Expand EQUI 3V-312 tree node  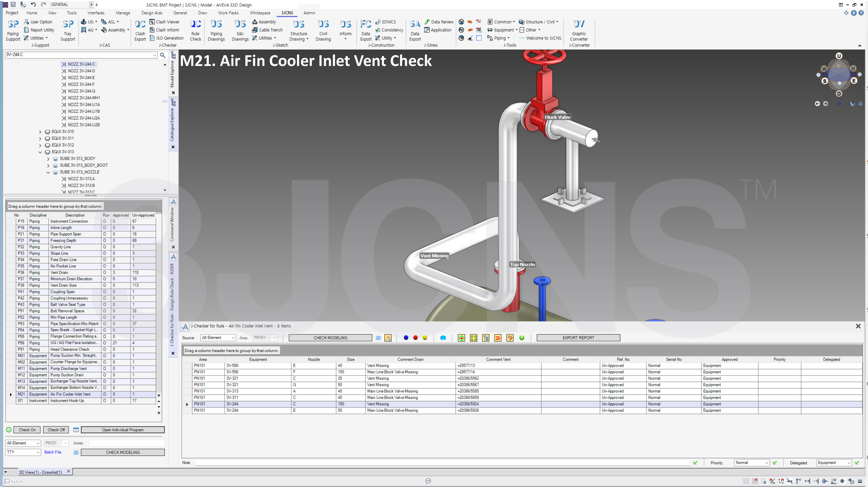tap(40, 146)
